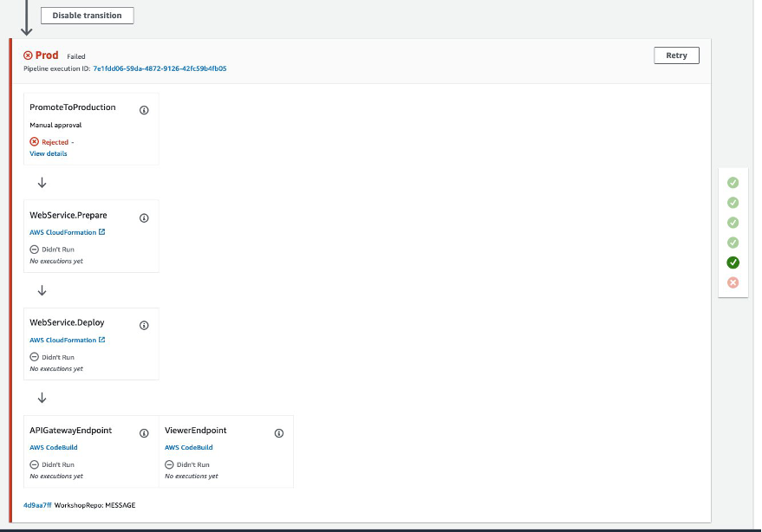Viewport: 762px width, 532px height.
Task: Click the PromoteToProduction info icon
Action: coord(144,109)
